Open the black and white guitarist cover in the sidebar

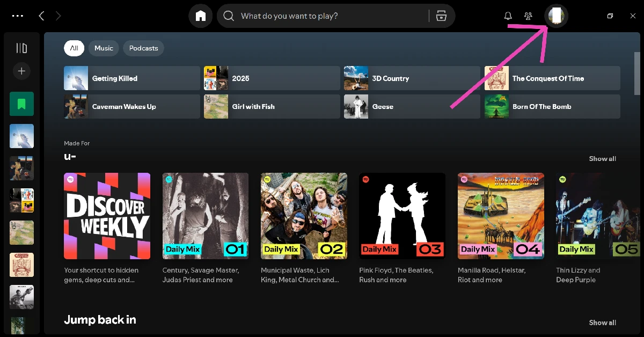click(x=21, y=297)
